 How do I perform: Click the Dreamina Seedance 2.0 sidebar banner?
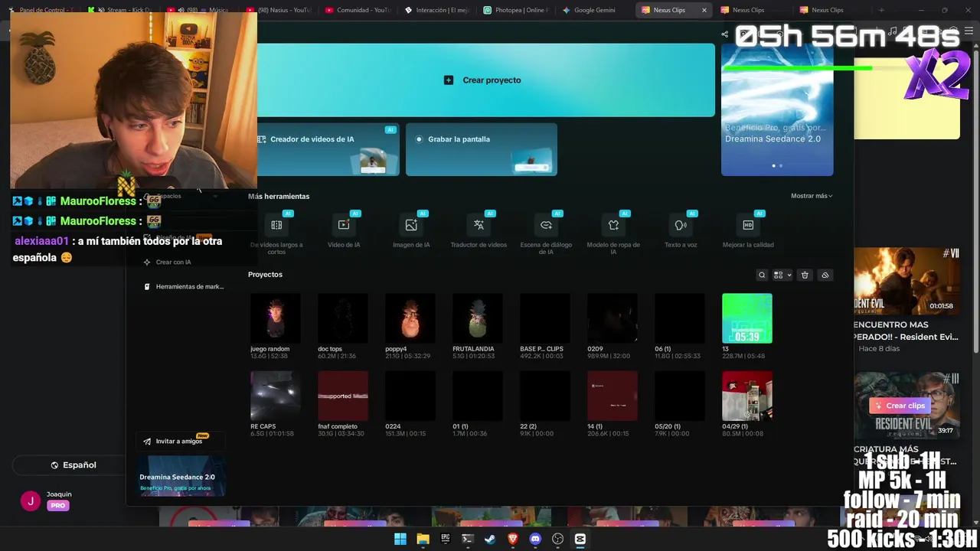(182, 476)
